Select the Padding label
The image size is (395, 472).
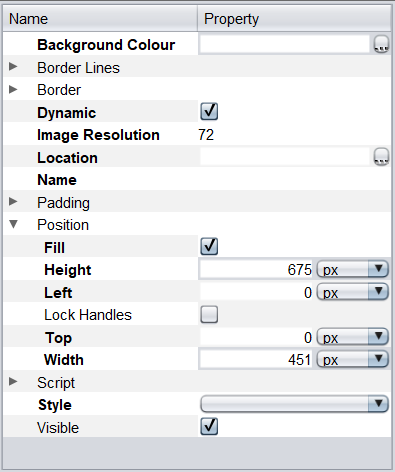tap(63, 203)
